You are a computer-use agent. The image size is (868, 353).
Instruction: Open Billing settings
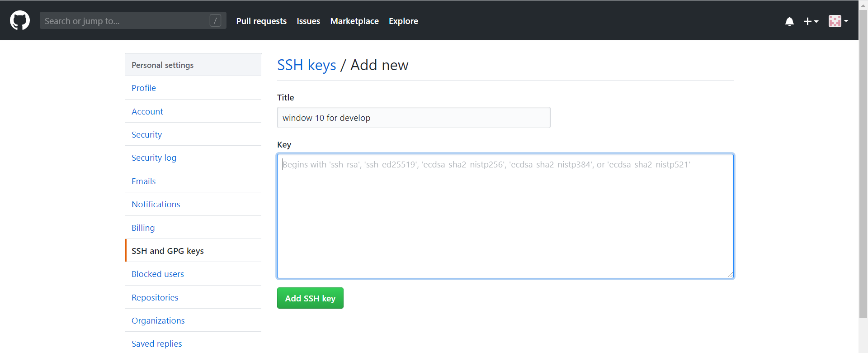193,228
